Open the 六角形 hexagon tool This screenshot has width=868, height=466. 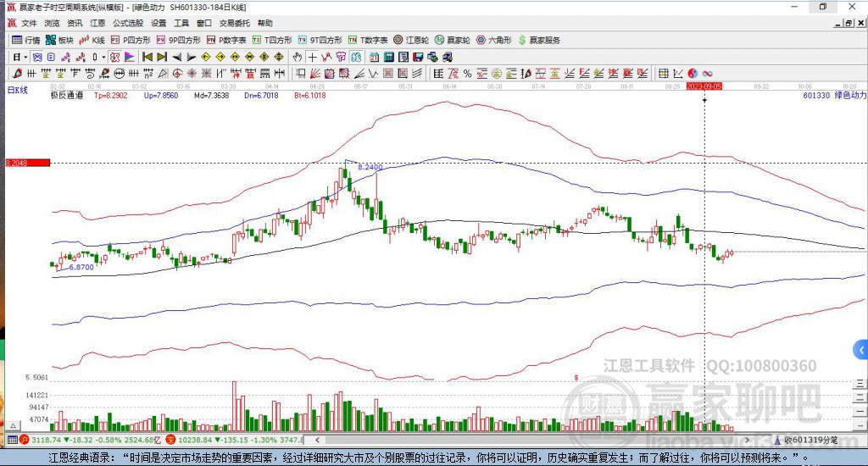pos(494,40)
